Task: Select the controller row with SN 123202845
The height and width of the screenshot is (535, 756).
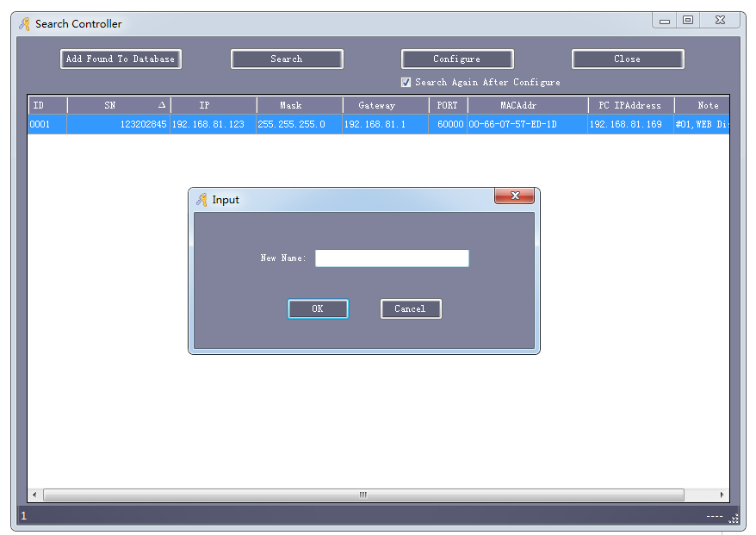Action: (x=258, y=125)
